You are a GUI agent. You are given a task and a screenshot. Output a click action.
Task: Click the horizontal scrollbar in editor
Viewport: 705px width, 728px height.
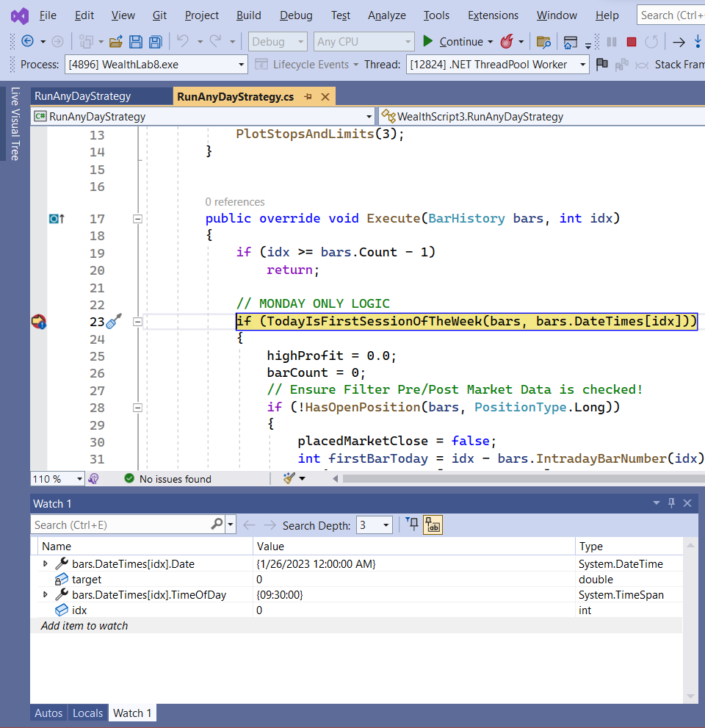514,479
